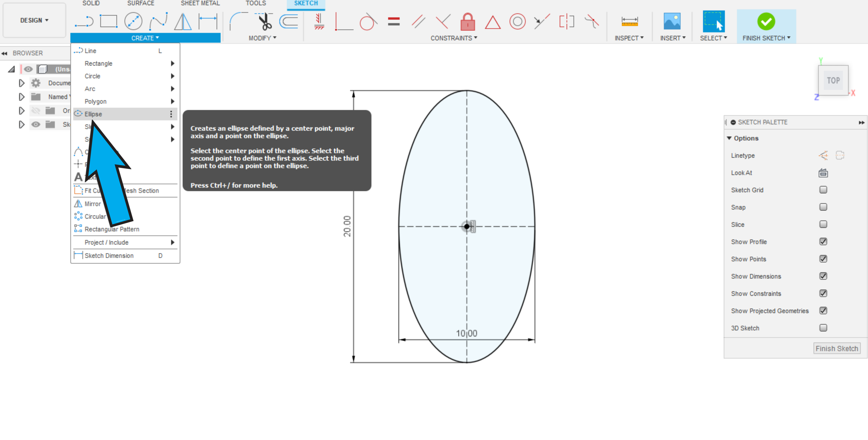Collapse the Options section in Sketch Palette

(729, 138)
